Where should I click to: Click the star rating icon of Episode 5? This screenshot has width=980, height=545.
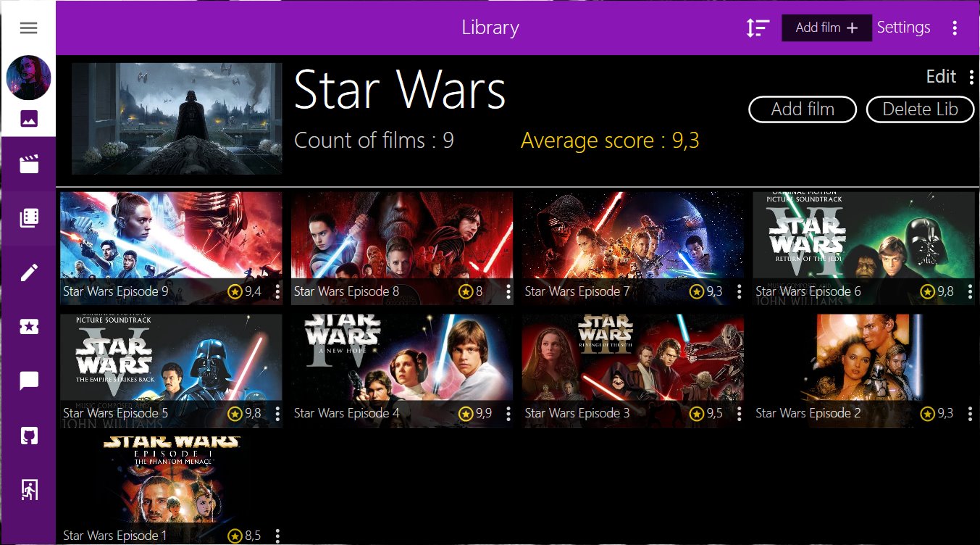(235, 413)
